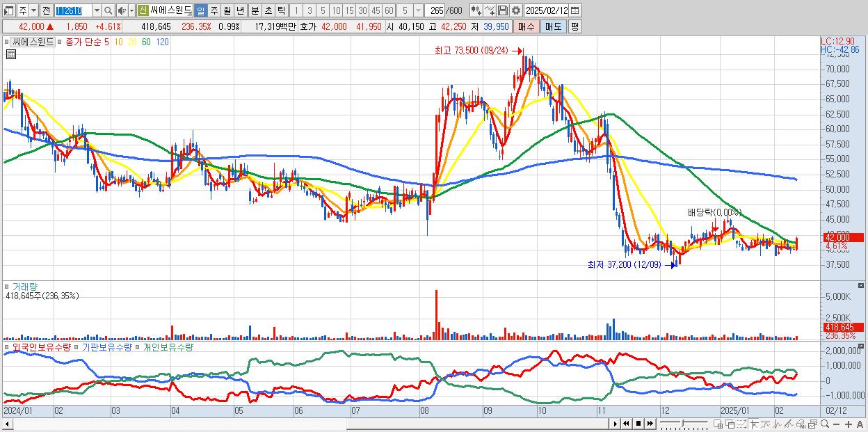
Task: Click the stock search magnifier icon
Action: 108,10
